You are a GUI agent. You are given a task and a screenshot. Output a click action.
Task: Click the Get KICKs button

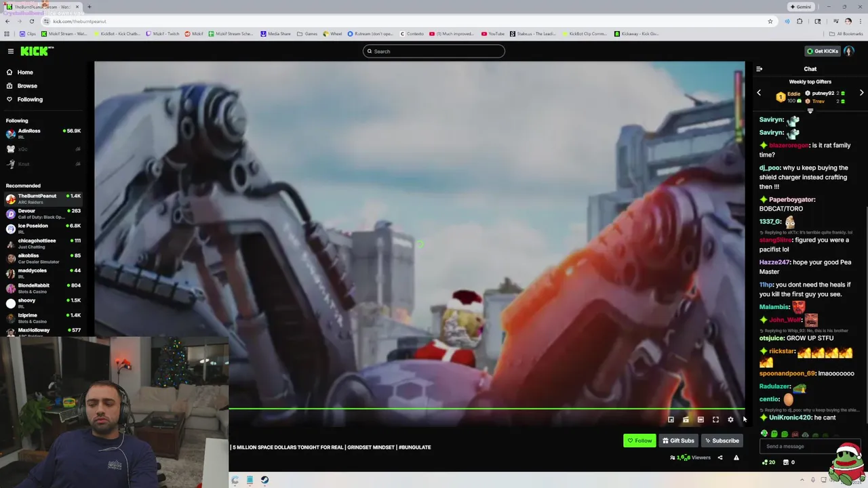823,51
